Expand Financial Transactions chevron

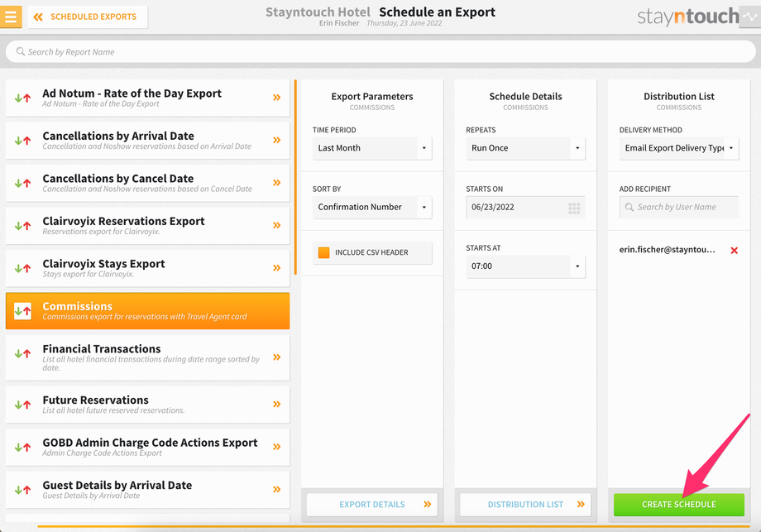[276, 357]
